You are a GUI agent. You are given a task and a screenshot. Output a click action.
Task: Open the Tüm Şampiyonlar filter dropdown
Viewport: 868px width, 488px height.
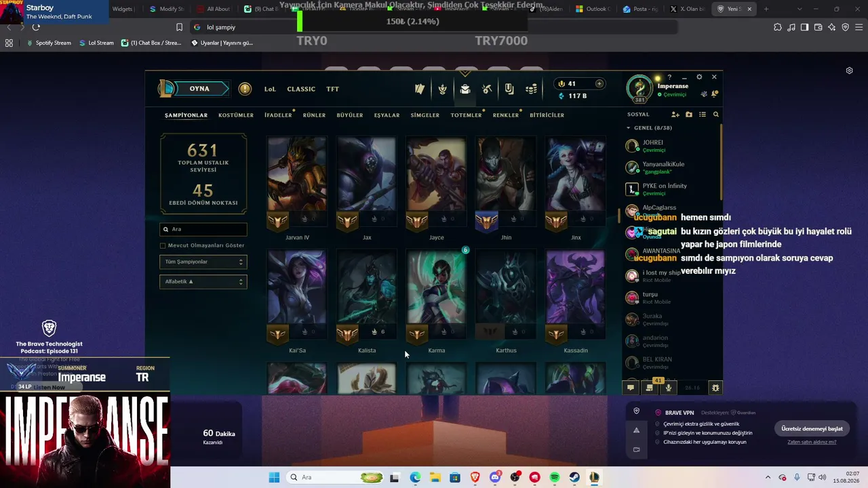(203, 262)
